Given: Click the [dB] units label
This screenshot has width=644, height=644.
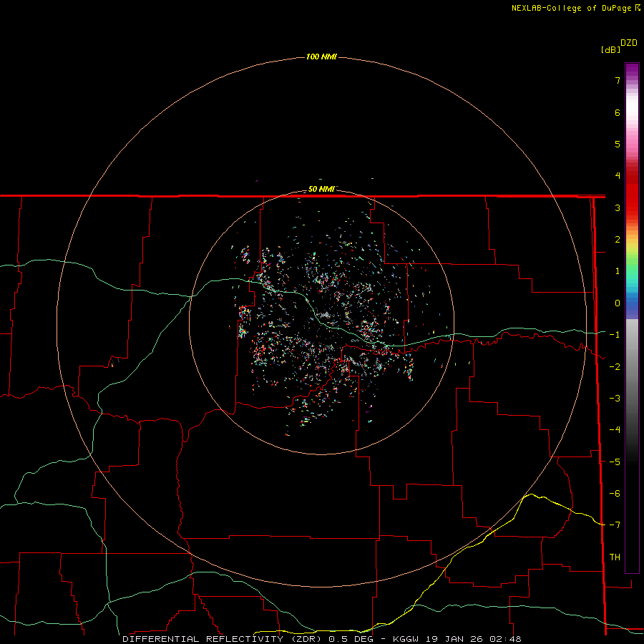Looking at the screenshot, I should (611, 49).
